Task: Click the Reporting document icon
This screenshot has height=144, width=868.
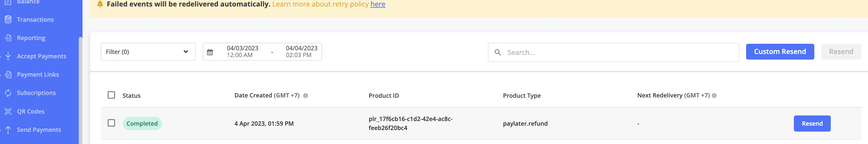Action: [8, 38]
